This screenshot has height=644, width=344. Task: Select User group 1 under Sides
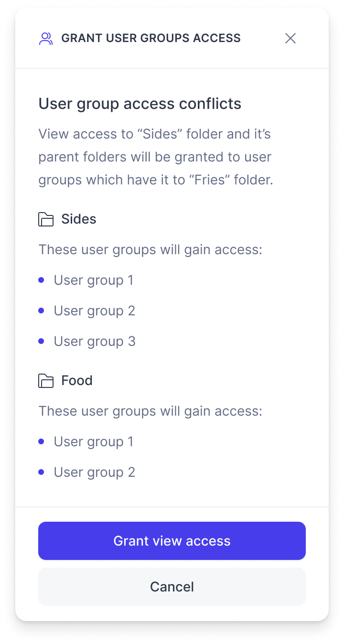[94, 280]
